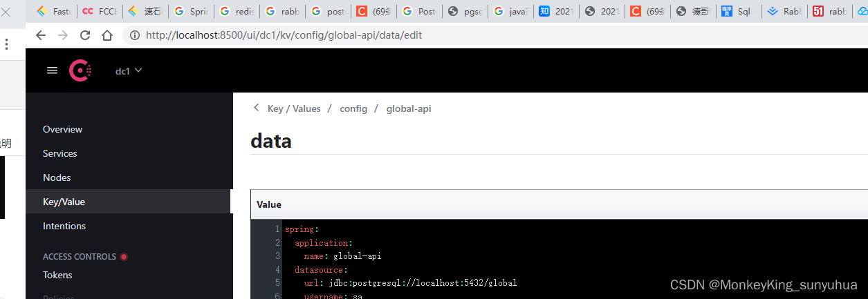Select Key/Value in the sidebar
The height and width of the screenshot is (299, 868).
point(129,202)
